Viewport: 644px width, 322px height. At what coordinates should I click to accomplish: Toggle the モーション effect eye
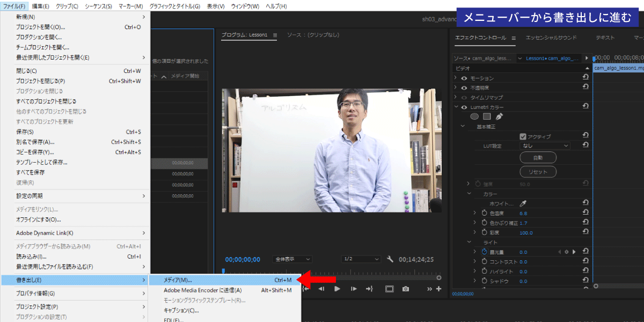[464, 78]
